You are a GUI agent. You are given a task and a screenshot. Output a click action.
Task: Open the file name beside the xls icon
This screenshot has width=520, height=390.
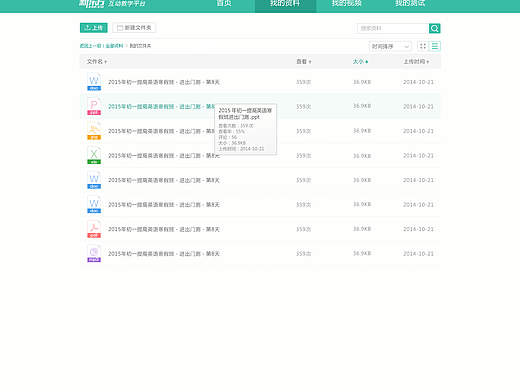[x=164, y=156]
